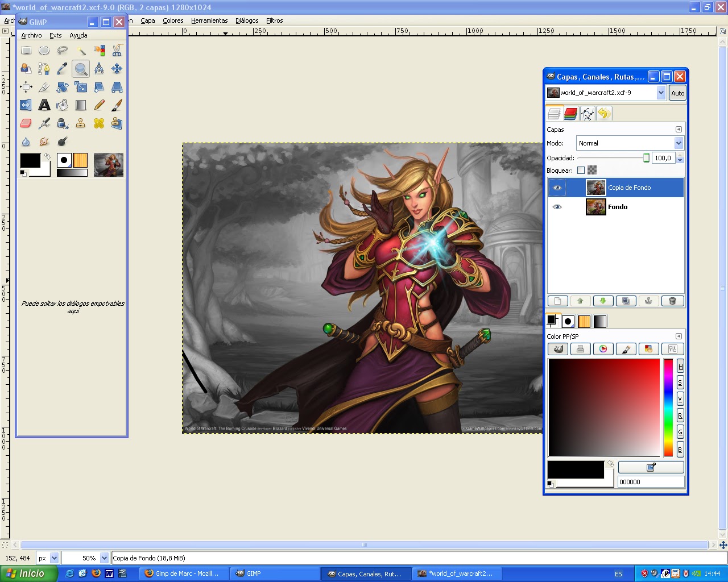Image resolution: width=728 pixels, height=582 pixels.
Task: Duplicate the selected layer
Action: [626, 301]
